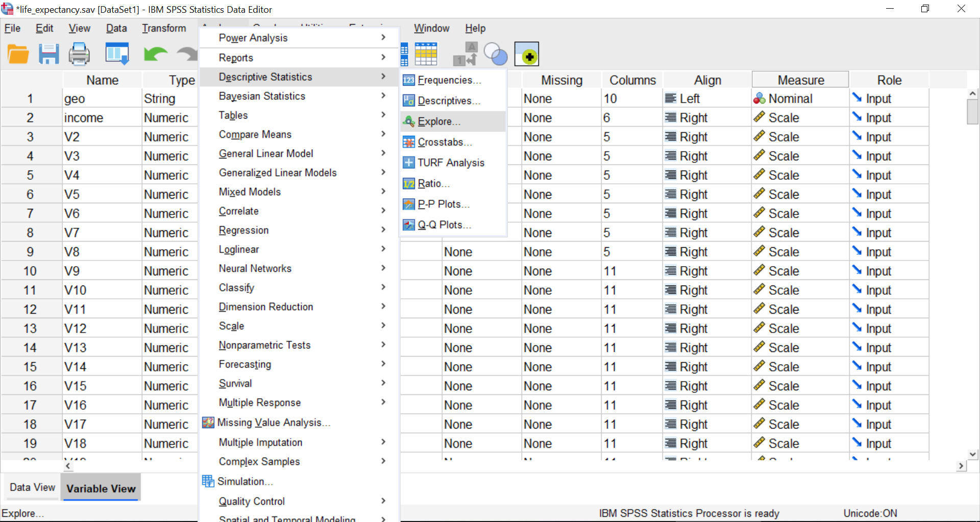Click the vertical scrollbar thumb
Viewport: 980px width, 522px height.
pyautogui.click(x=973, y=112)
